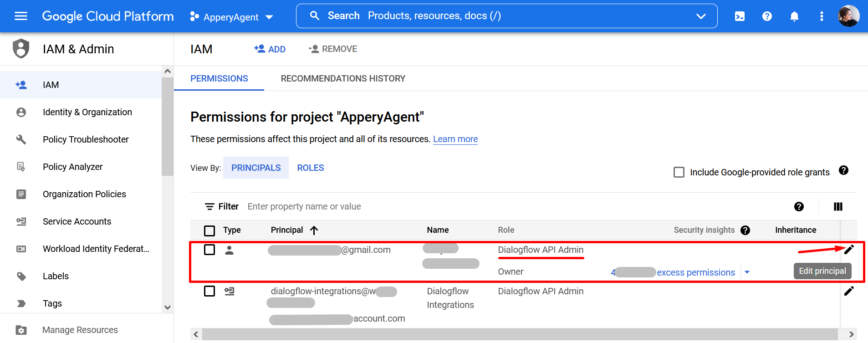Open Tags page
868x343 pixels.
coord(81,303)
